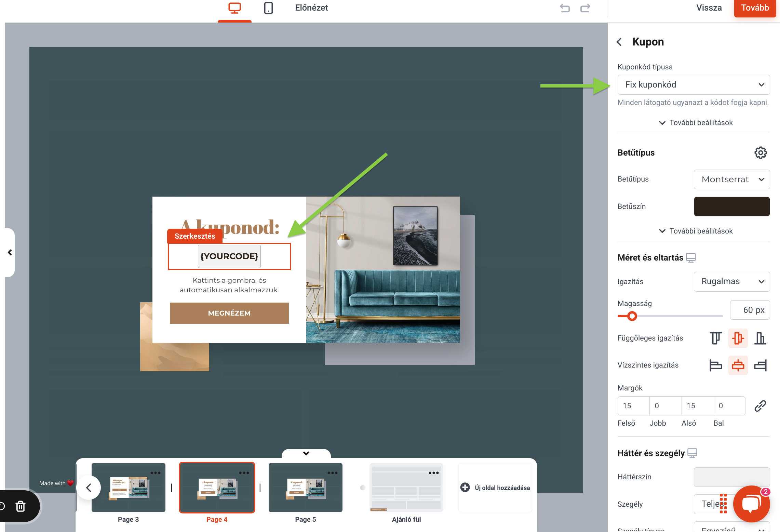Click the Made with heart badge
This screenshot has height=532, width=780.
tap(56, 483)
